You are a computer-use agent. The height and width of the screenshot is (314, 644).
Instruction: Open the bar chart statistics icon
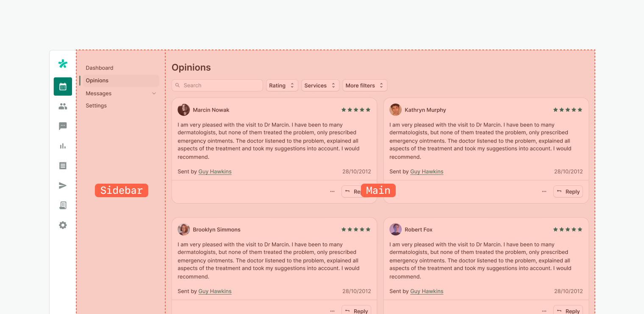[x=63, y=146]
